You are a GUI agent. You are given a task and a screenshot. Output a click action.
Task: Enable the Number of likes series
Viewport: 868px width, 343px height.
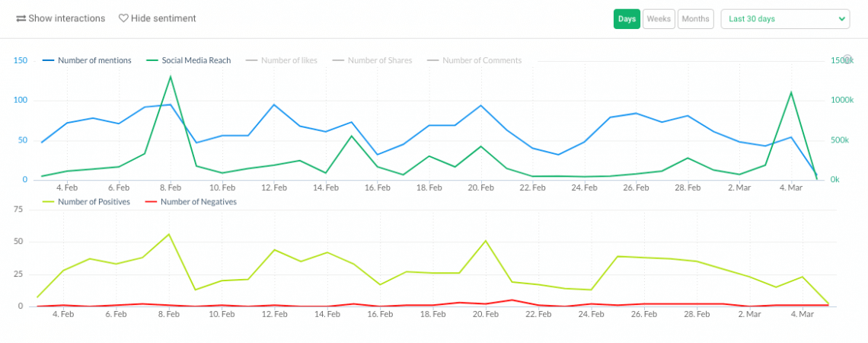[289, 60]
